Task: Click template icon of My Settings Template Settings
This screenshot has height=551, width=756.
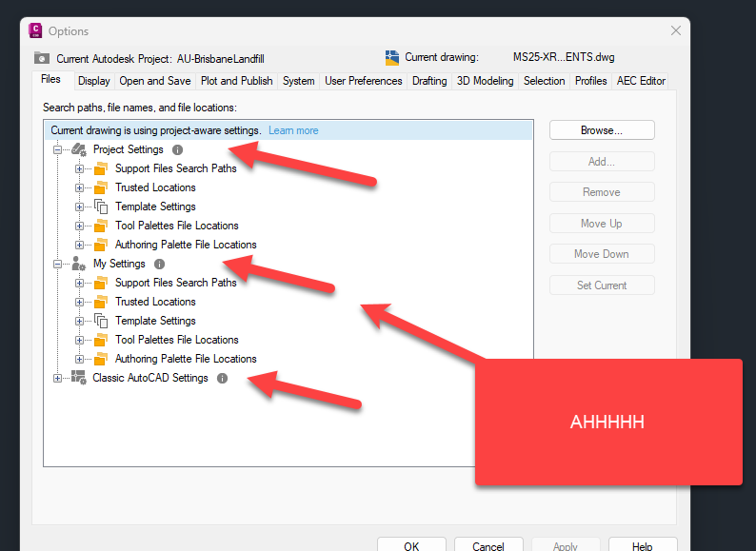Action: [101, 321]
